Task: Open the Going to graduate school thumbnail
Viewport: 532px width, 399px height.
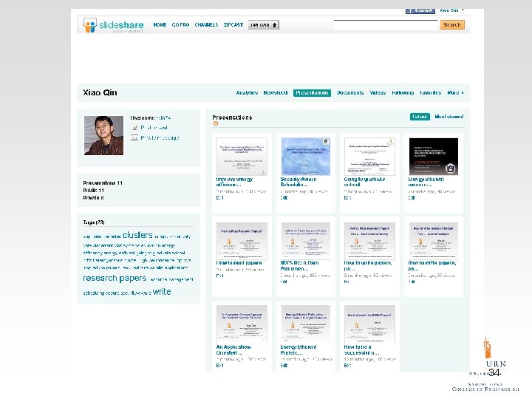Action: [369, 157]
